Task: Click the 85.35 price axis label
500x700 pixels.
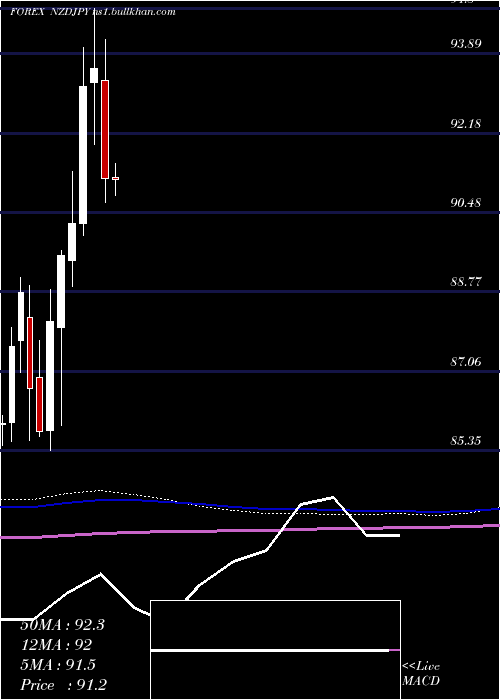Action: click(x=466, y=441)
